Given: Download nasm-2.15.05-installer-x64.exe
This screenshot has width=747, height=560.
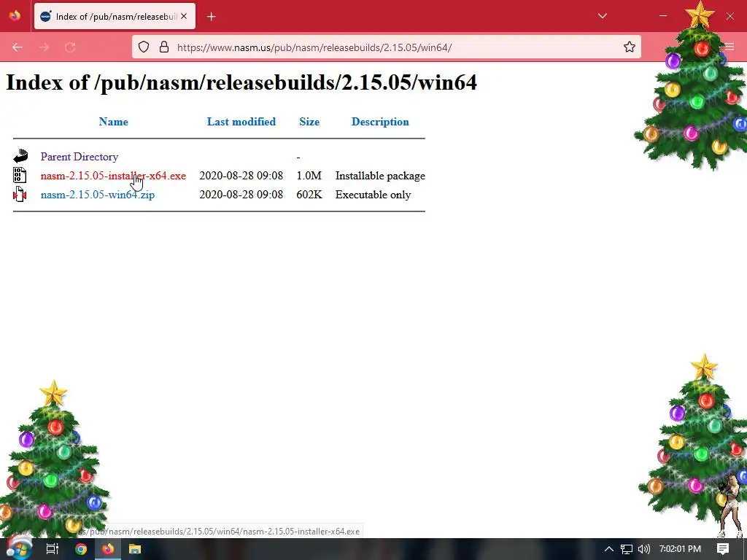Looking at the screenshot, I should click(113, 176).
